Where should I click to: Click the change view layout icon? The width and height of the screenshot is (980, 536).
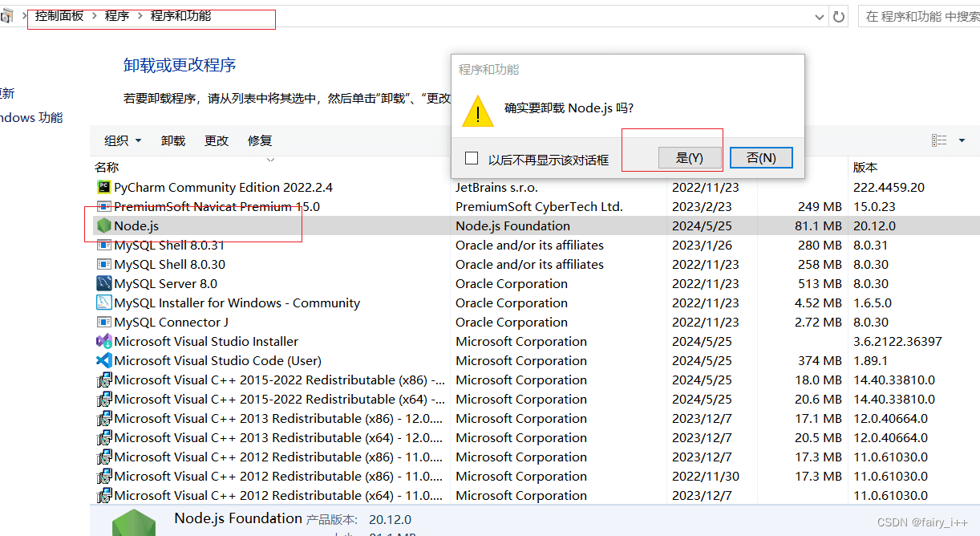[x=939, y=140]
